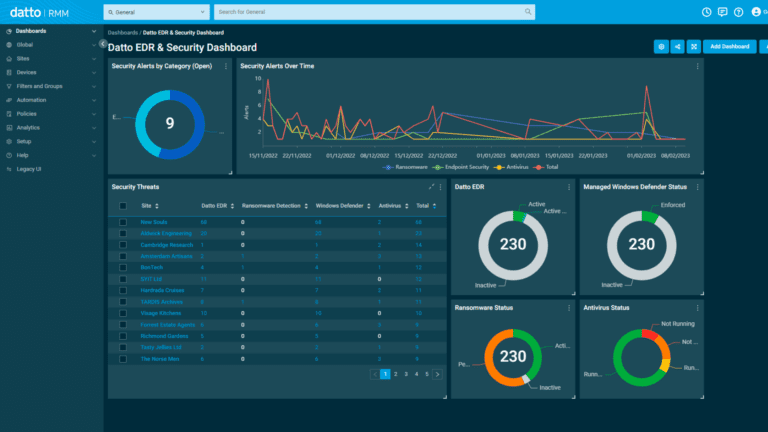This screenshot has width=768, height=432.
Task: Tick the checkbox for Hardrada Cruises row
Action: pyautogui.click(x=123, y=290)
